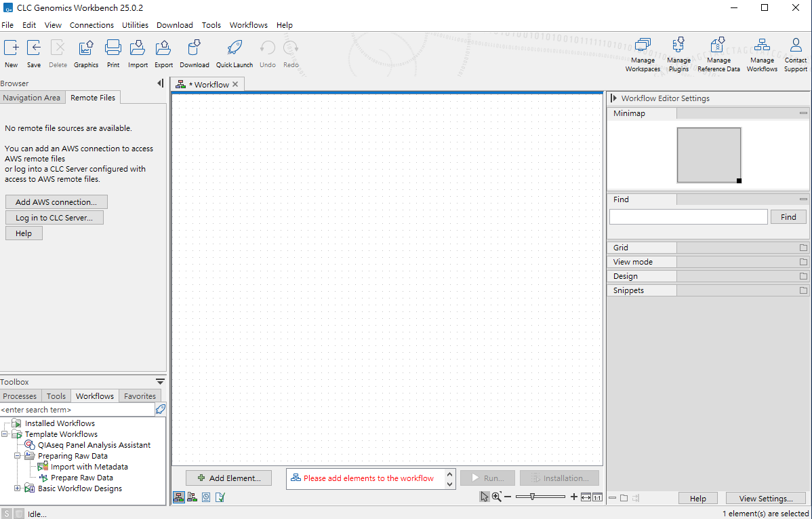Expand Basic Workflow Designs tree node
812x519 pixels.
[x=17, y=488]
